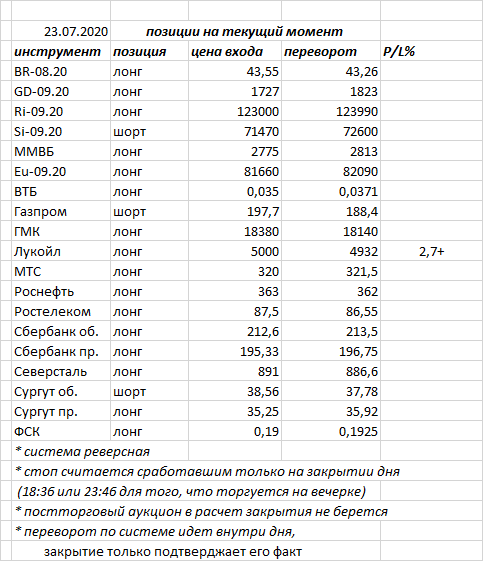
Task: Click the Ri-09.20 reversal value 123990
Action: [x=331, y=111]
